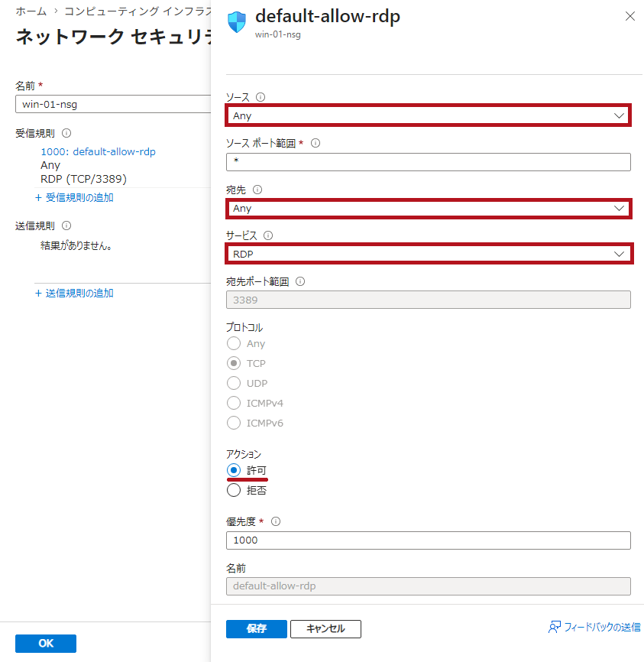This screenshot has height=662, width=644.
Task: Open the 1000: default-allow-rdp inbound rule
Action: pos(98,151)
